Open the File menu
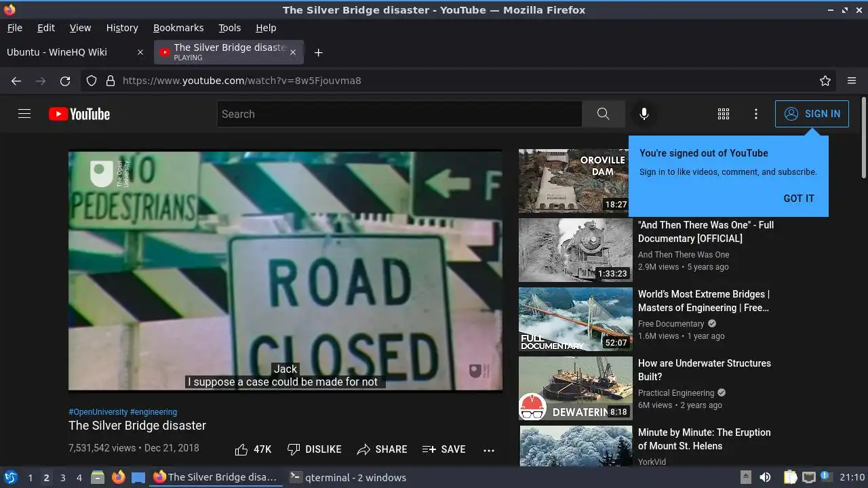868x488 pixels. 14,28
